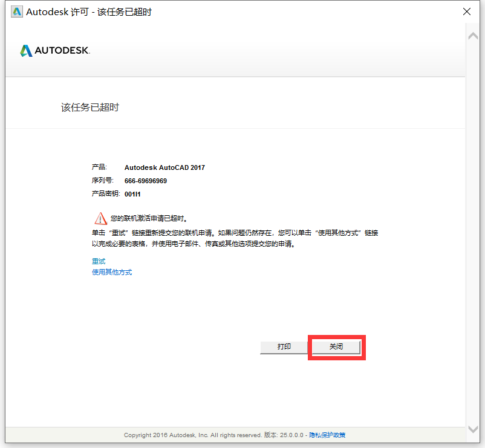Open the 重试 link
This screenshot has width=485, height=448.
[x=99, y=261]
